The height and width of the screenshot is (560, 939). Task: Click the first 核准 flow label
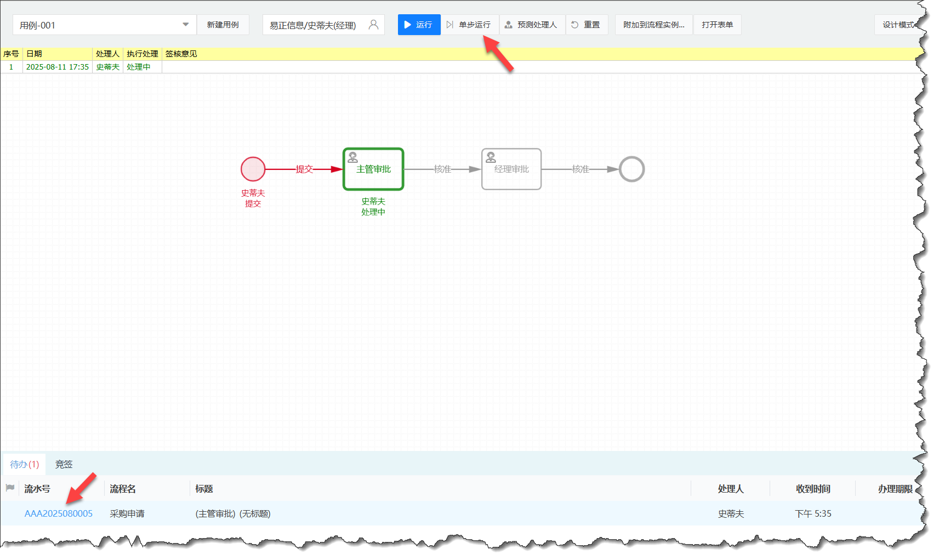pyautogui.click(x=442, y=169)
